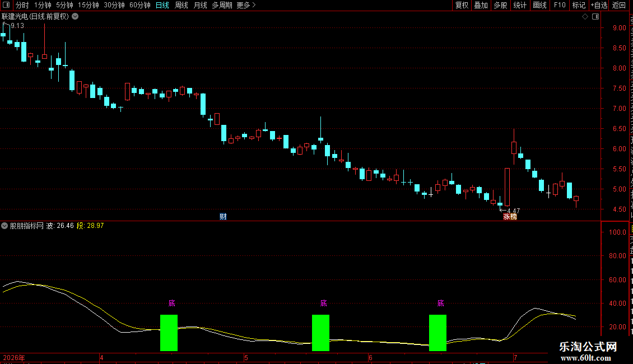
Task: Switch to 周线 weekly chart
Action: click(181, 5)
